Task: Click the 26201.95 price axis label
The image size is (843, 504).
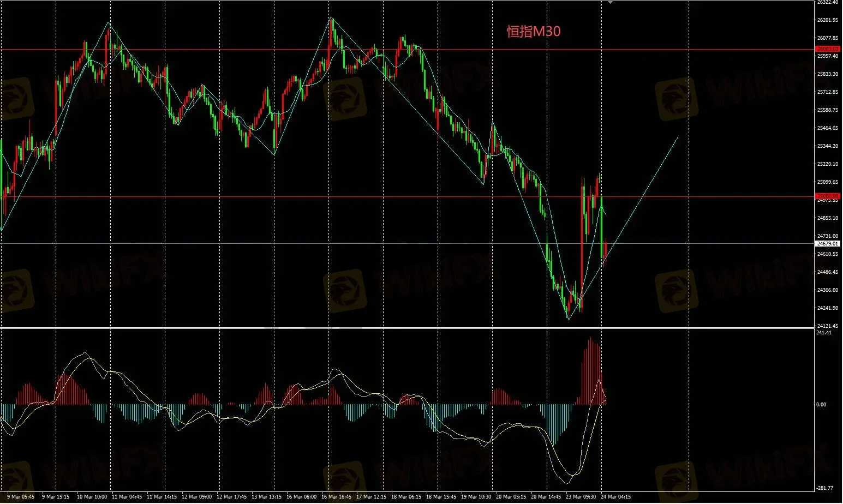Action: 828,20
